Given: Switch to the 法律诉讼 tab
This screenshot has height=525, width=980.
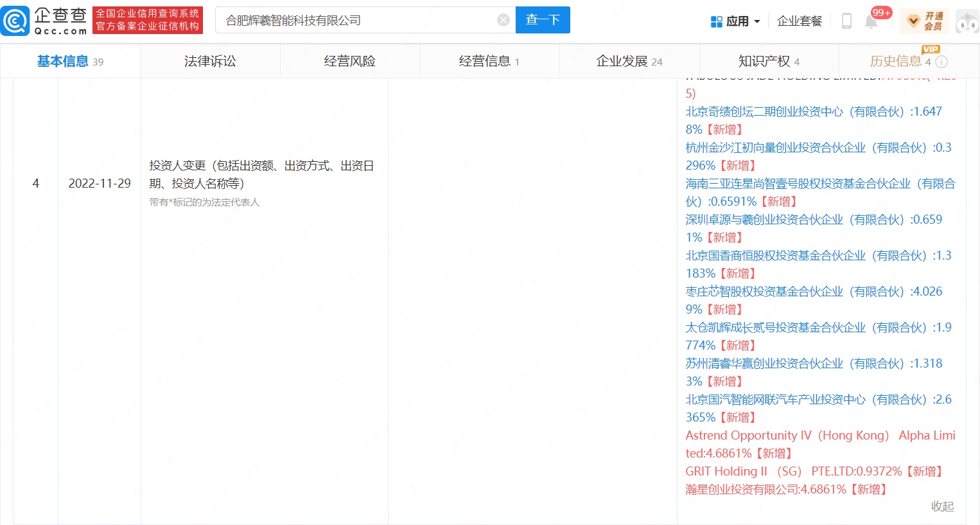Looking at the screenshot, I should tap(210, 61).
